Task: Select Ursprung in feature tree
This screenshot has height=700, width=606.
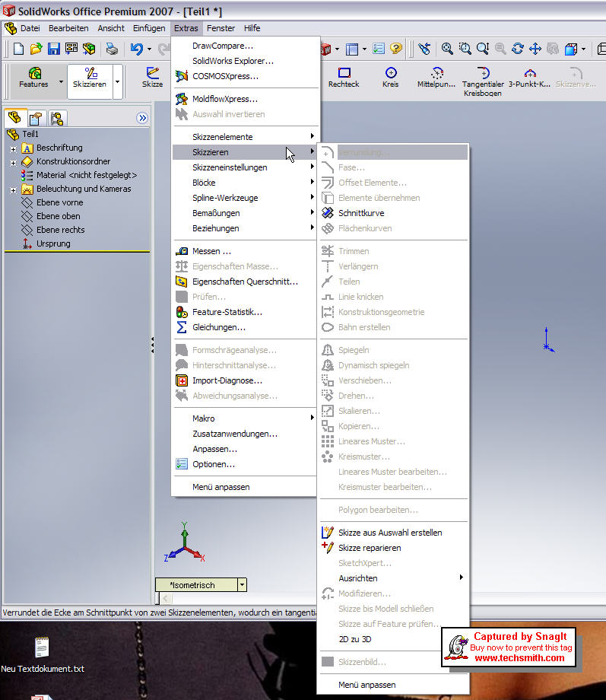Action: pyautogui.click(x=53, y=243)
